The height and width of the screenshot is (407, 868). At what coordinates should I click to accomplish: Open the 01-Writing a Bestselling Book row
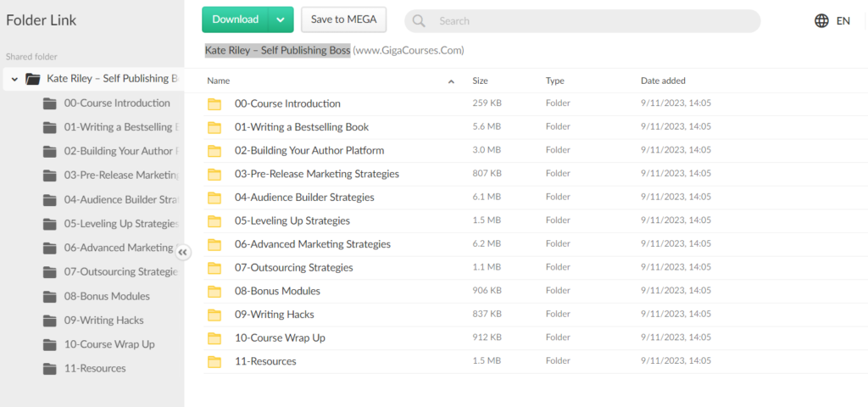pyautogui.click(x=301, y=127)
